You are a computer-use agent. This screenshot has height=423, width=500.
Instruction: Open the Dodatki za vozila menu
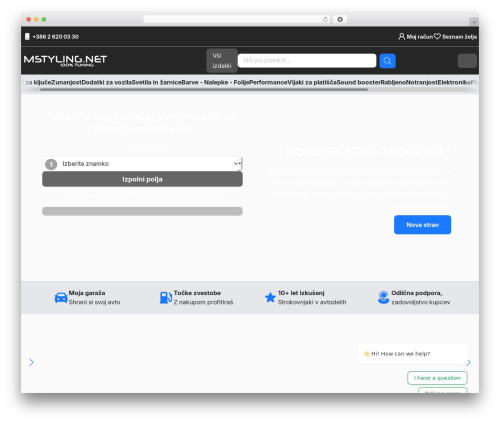106,82
